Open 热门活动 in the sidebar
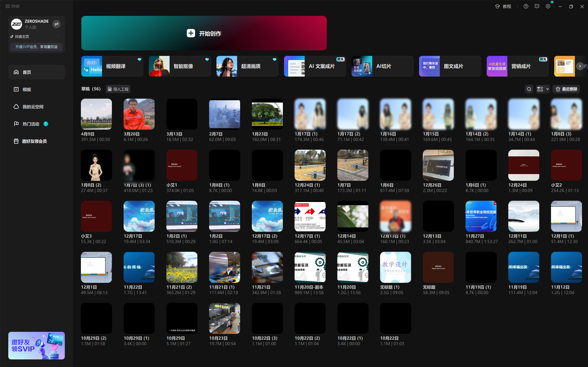 [x=31, y=124]
